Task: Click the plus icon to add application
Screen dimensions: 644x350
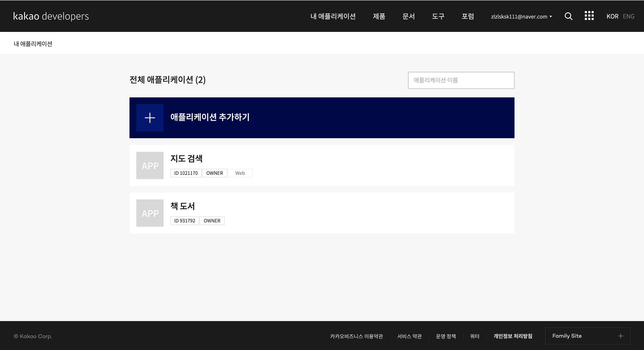Action: pyautogui.click(x=150, y=118)
